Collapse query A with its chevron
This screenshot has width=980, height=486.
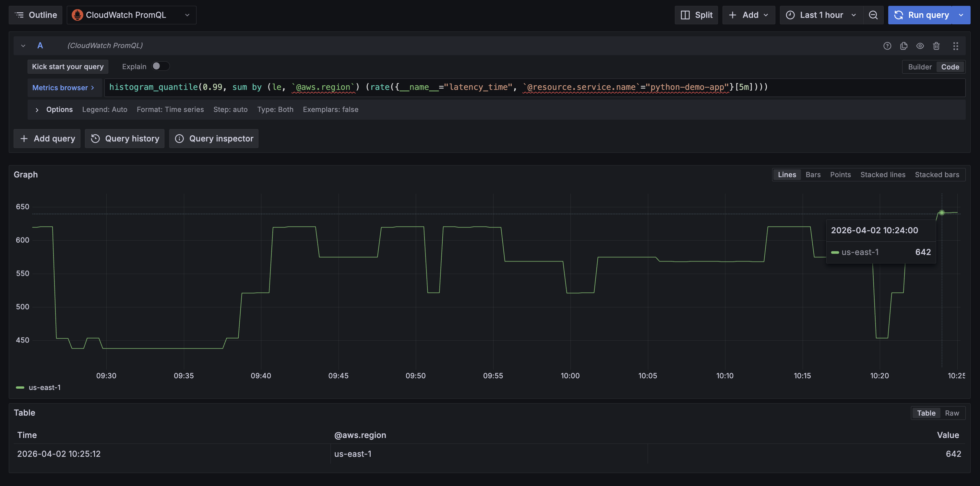coord(23,45)
